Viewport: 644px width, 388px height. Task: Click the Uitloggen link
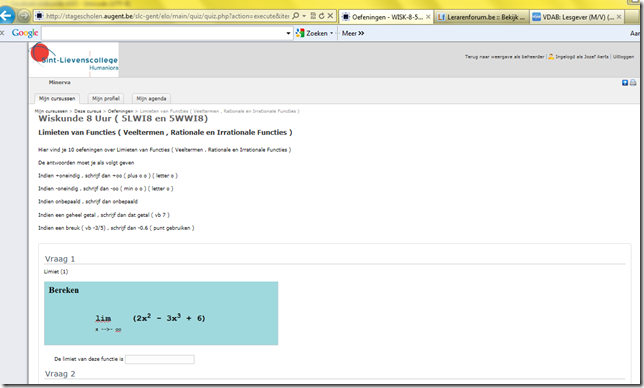(623, 57)
